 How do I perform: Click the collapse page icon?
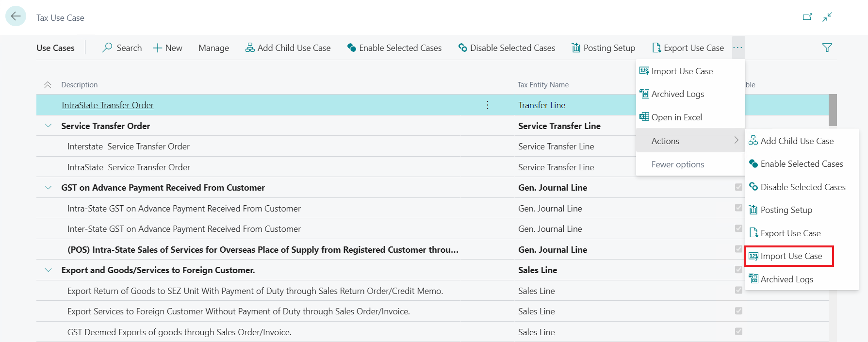tap(827, 17)
